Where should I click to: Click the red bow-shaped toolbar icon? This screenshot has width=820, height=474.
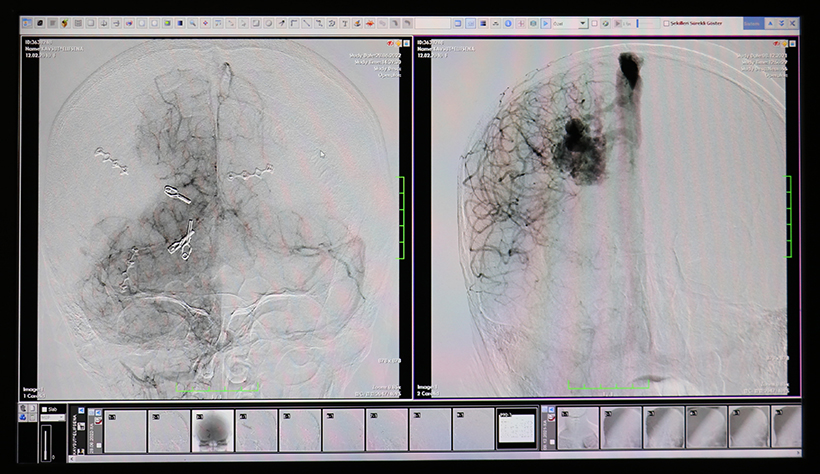[x=370, y=24]
